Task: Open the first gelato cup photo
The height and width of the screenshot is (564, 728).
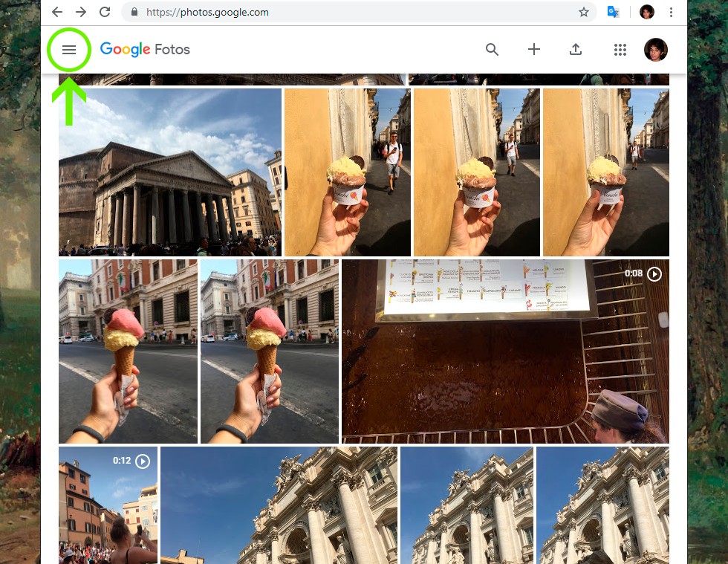Action: [x=347, y=172]
